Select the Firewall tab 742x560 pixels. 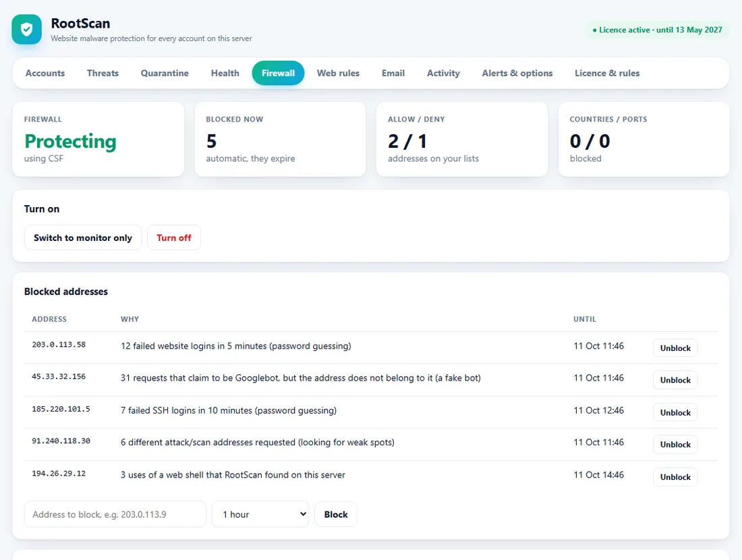pos(278,74)
